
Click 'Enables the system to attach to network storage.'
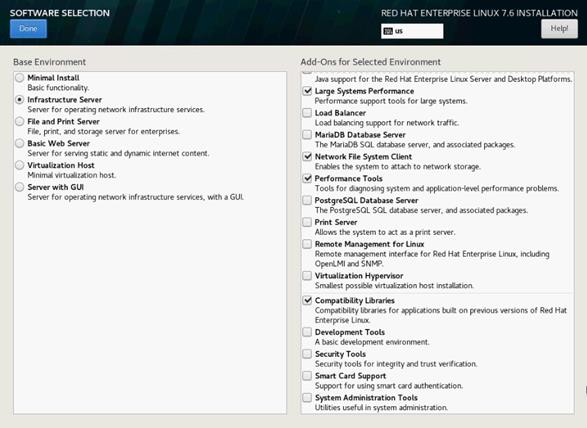[x=398, y=167]
